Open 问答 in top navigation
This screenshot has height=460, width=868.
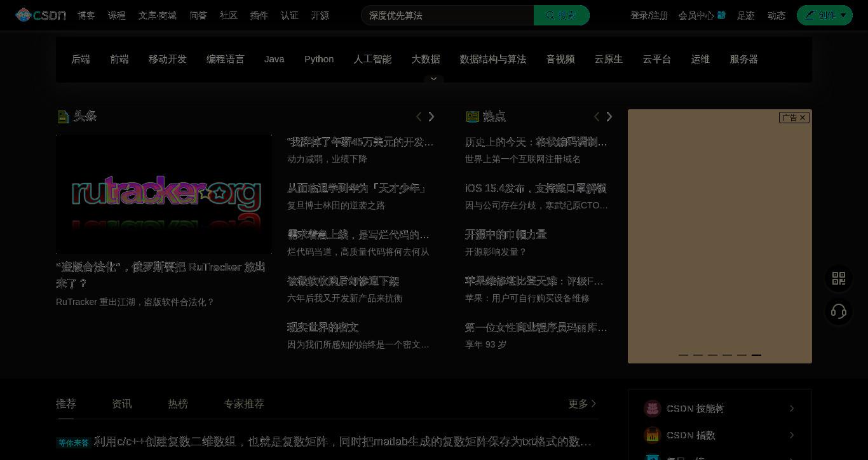point(198,15)
